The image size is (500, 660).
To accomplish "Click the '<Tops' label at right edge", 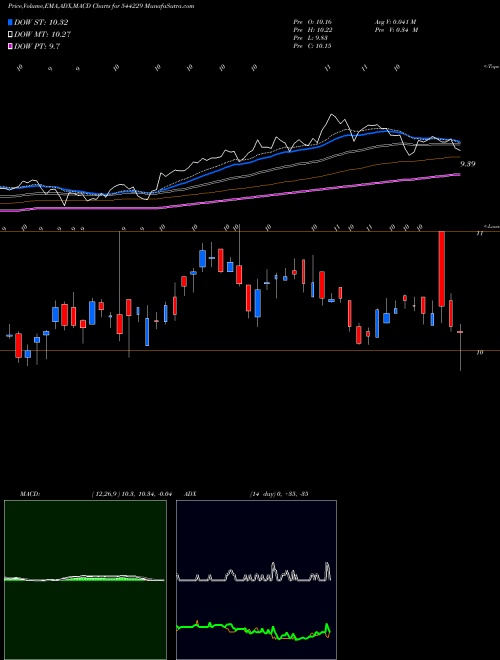I will (x=492, y=67).
